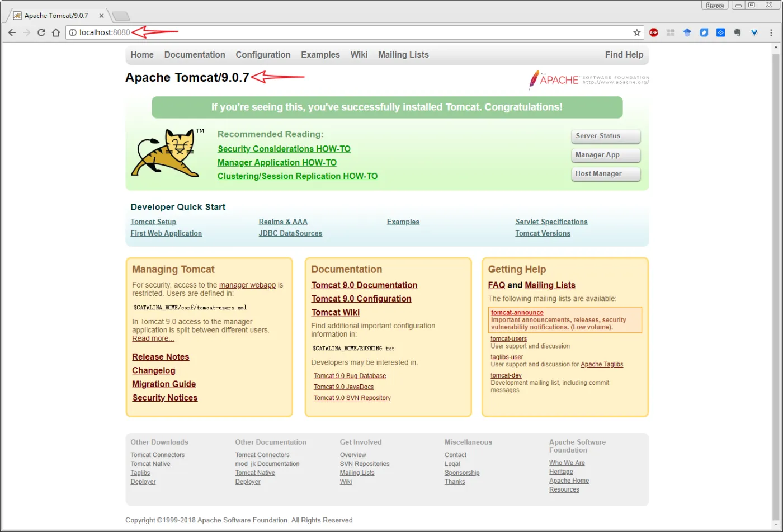The width and height of the screenshot is (783, 532).
Task: Open Tomcat 9.0 Bug Database link
Action: [350, 376]
